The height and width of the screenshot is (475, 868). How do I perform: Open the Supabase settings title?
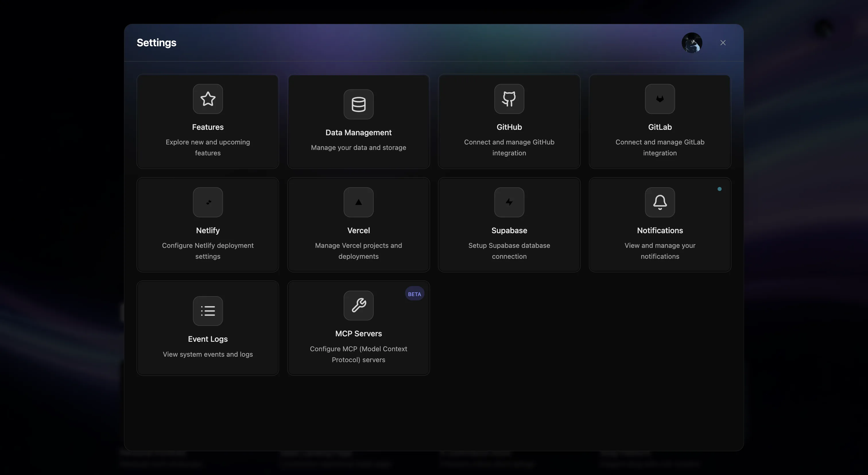[509, 231]
